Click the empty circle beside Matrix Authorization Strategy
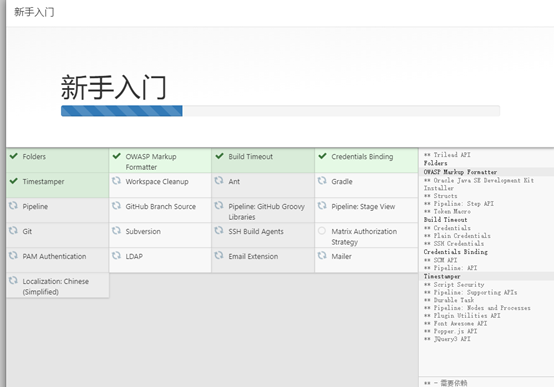Viewport: 554px width, 387px height. coord(322,231)
